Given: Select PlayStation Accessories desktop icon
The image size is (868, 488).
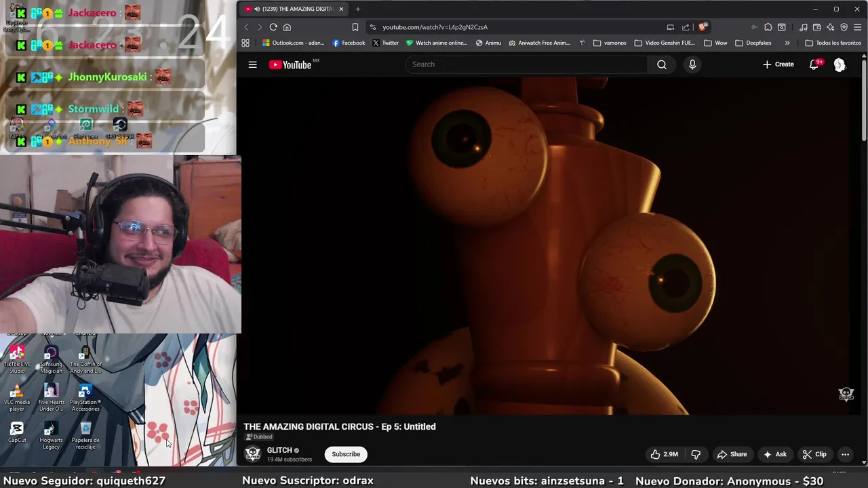Looking at the screenshot, I should click(x=85, y=398).
